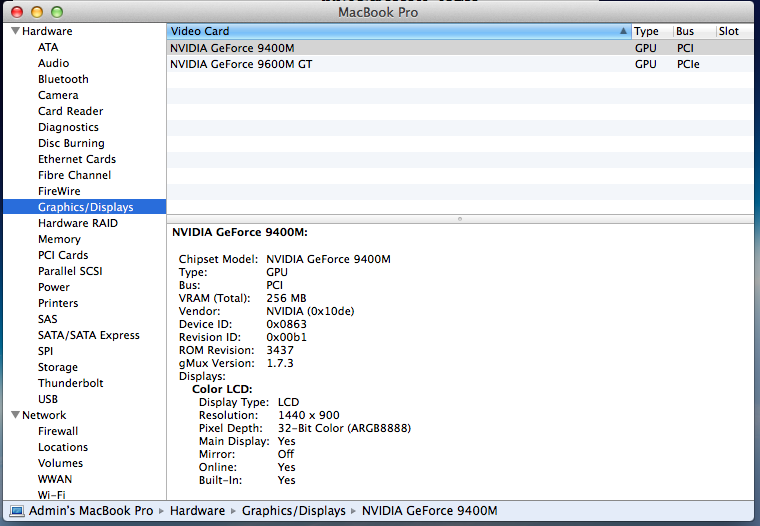Click the Color LCD display heading

point(222,389)
